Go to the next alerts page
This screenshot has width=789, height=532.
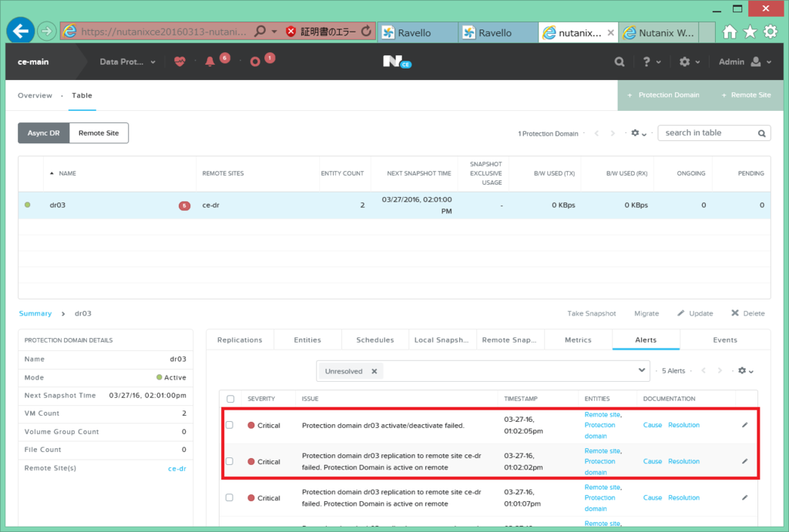720,371
